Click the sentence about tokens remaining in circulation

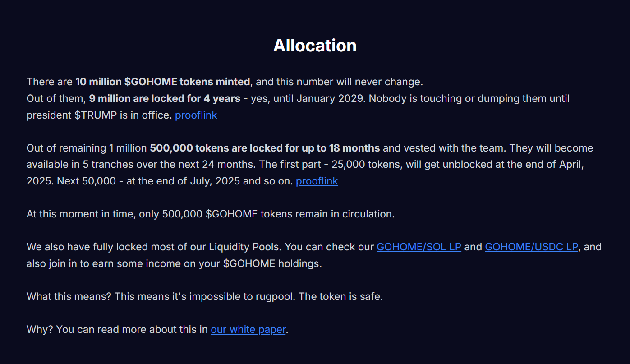[x=211, y=214]
